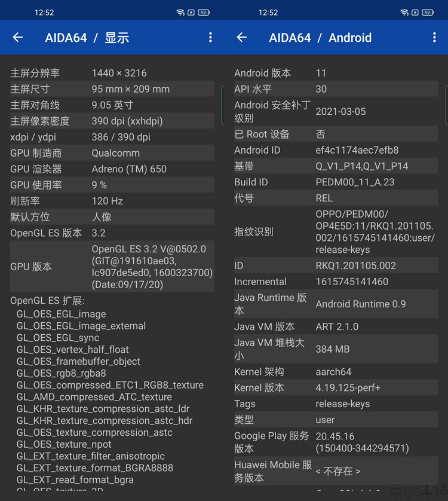Select the ID RKQ1.201105.002 row

(336, 265)
